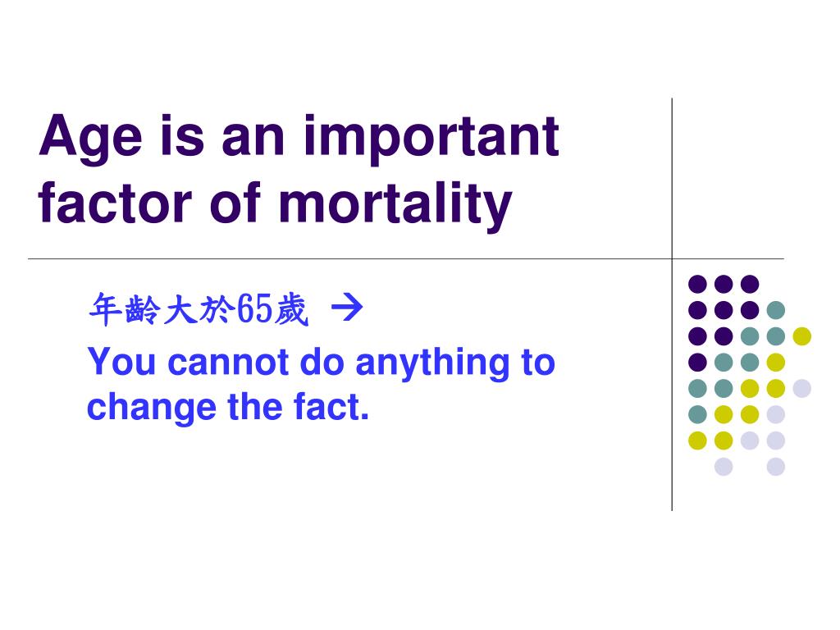Click the text 'change the fact.'
Viewport: 840px width, 630px height.
coord(228,407)
